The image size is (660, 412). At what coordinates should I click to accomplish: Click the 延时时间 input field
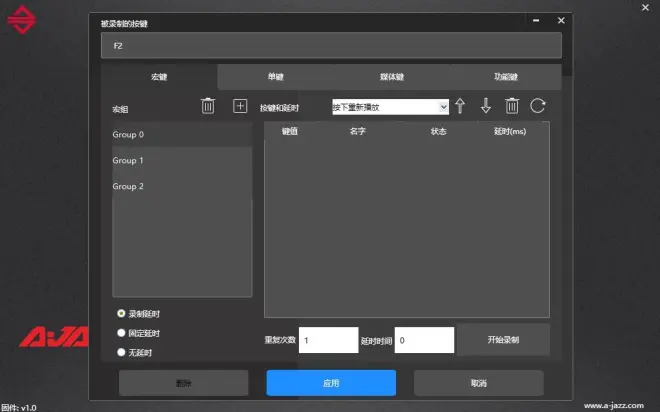point(424,340)
